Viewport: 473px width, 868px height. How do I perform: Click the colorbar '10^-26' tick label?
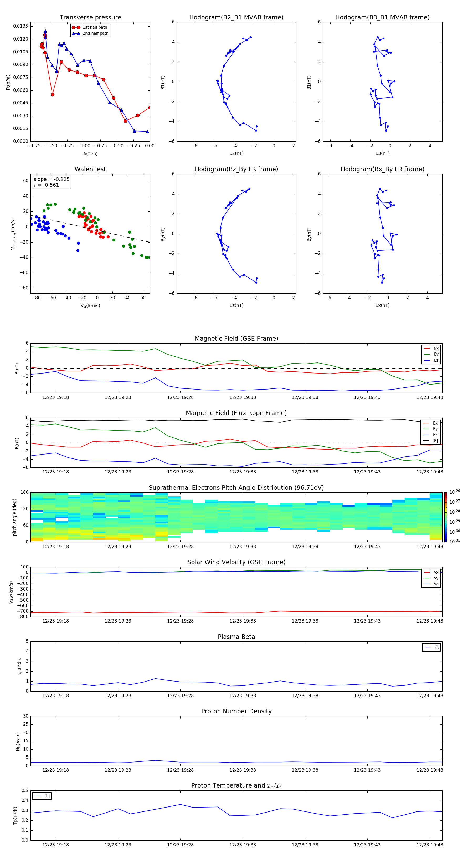(455, 492)
